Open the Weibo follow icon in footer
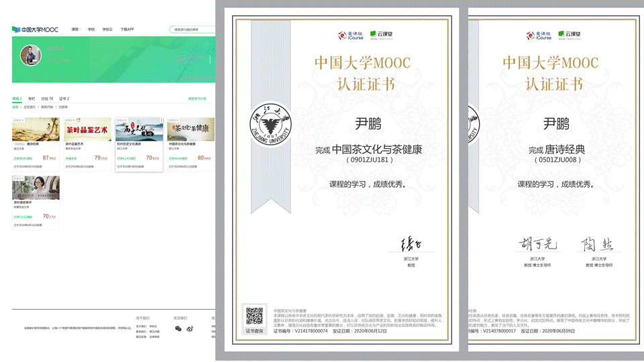The image size is (644, 362). [189, 328]
